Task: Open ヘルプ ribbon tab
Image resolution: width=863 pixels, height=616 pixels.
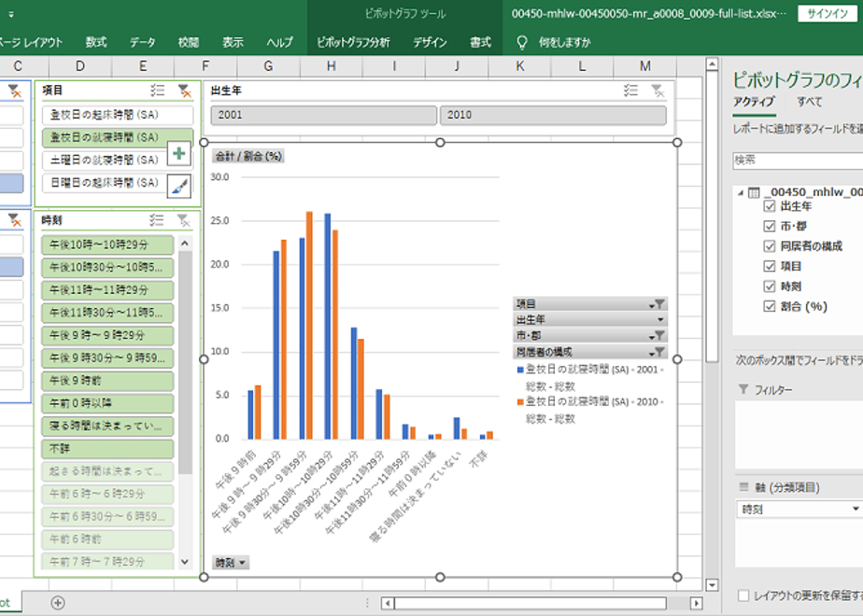Action: pos(279,42)
